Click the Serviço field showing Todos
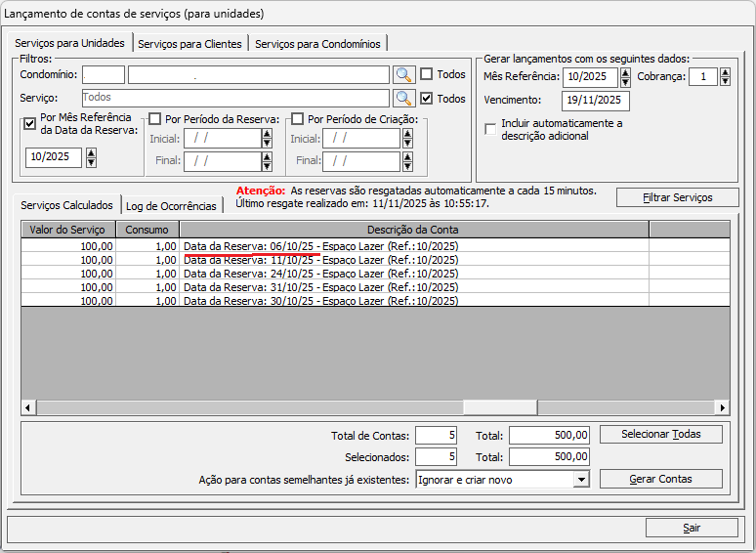The width and height of the screenshot is (756, 553). point(235,98)
